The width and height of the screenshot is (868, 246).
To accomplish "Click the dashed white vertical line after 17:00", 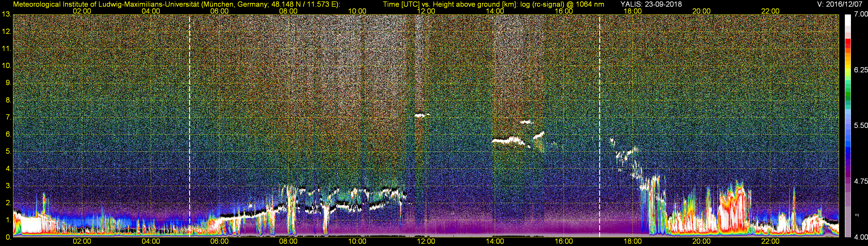I will 599,126.
